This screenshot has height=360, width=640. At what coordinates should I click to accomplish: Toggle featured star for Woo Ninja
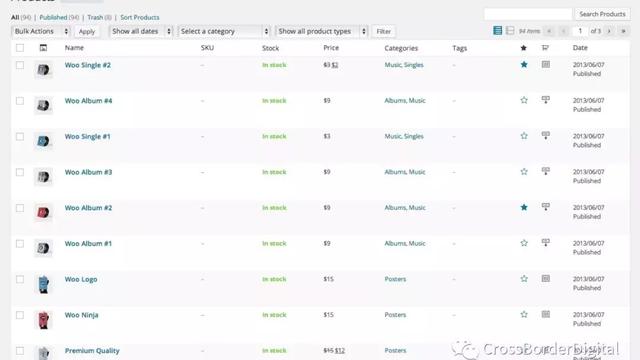[x=524, y=314]
